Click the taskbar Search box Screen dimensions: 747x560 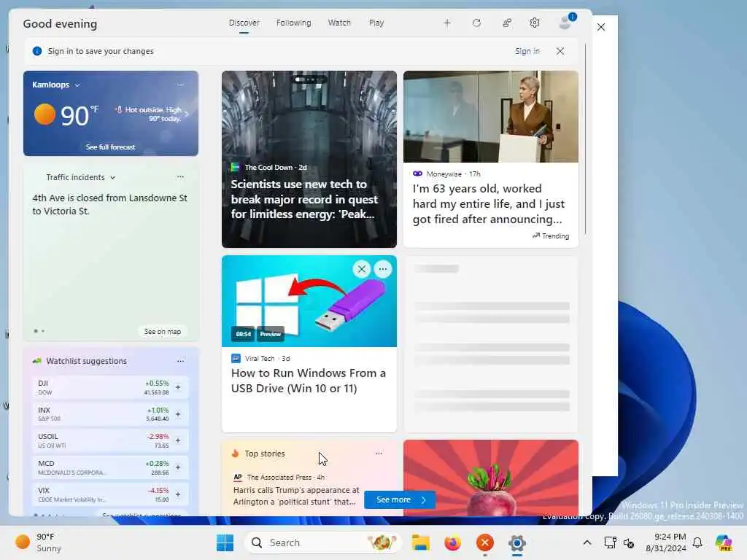pyautogui.click(x=322, y=542)
